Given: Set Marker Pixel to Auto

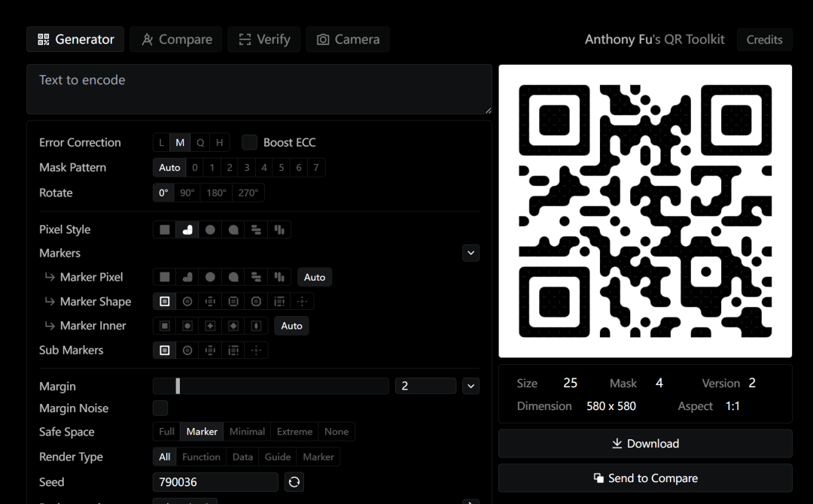Looking at the screenshot, I should coord(315,277).
